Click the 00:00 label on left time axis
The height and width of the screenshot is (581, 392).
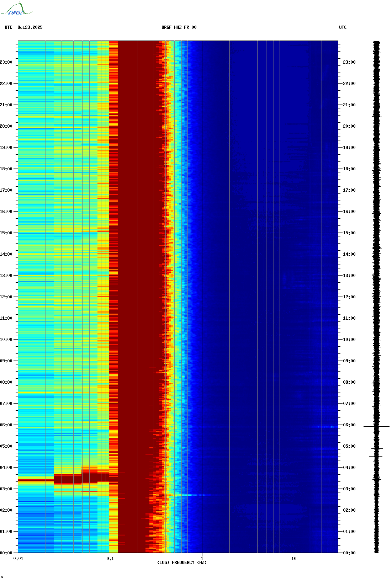[6, 553]
